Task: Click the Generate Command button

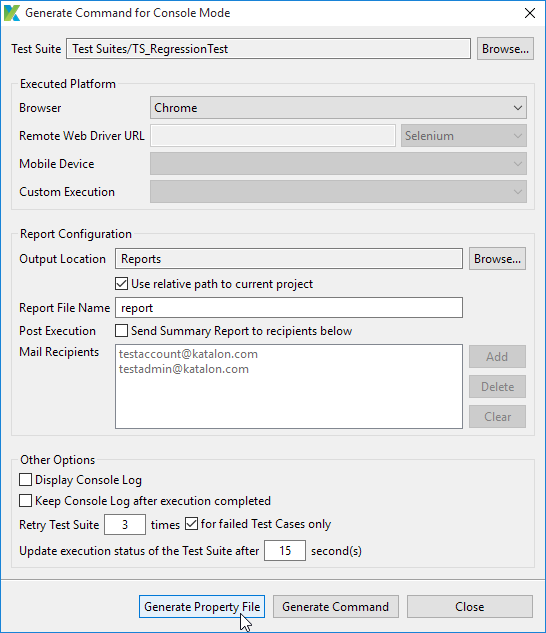Action: click(x=336, y=607)
